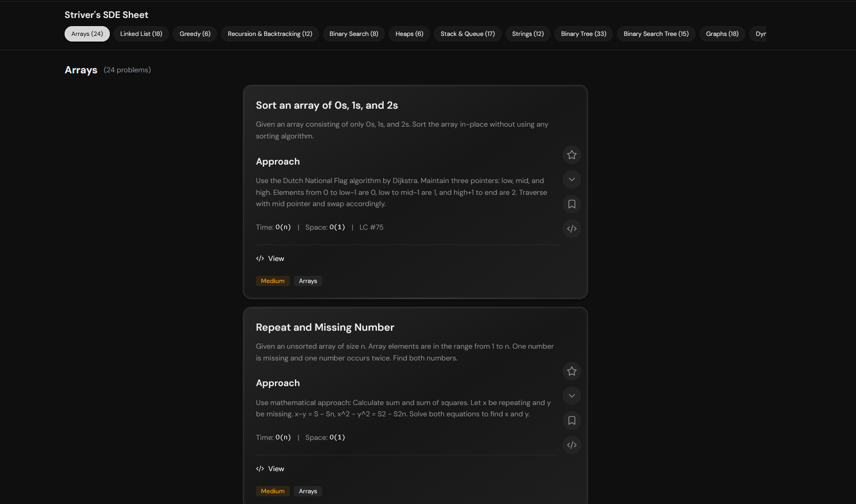Click Medium tag on Sort an array card
Screen dimensions: 856x504
tap(273, 281)
